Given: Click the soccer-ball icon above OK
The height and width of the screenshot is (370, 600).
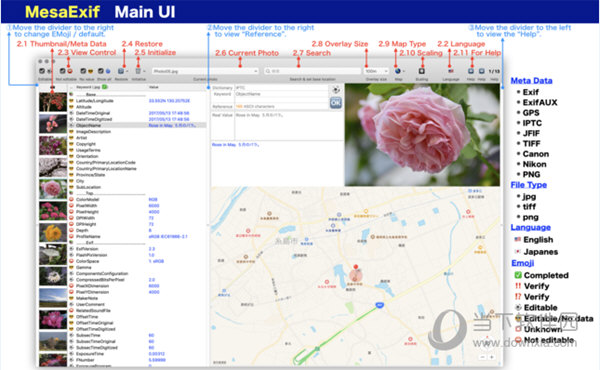Looking at the screenshot, I should (336, 90).
